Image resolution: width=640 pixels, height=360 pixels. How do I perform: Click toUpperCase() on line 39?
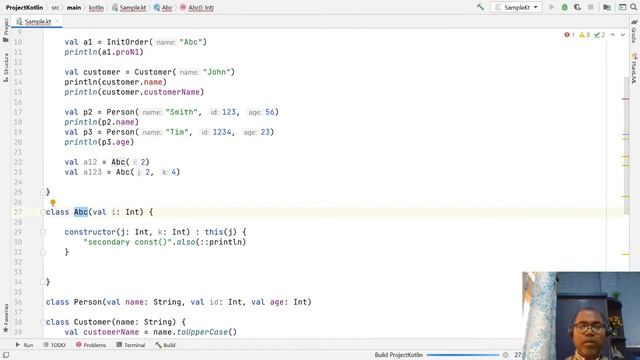[207, 332]
